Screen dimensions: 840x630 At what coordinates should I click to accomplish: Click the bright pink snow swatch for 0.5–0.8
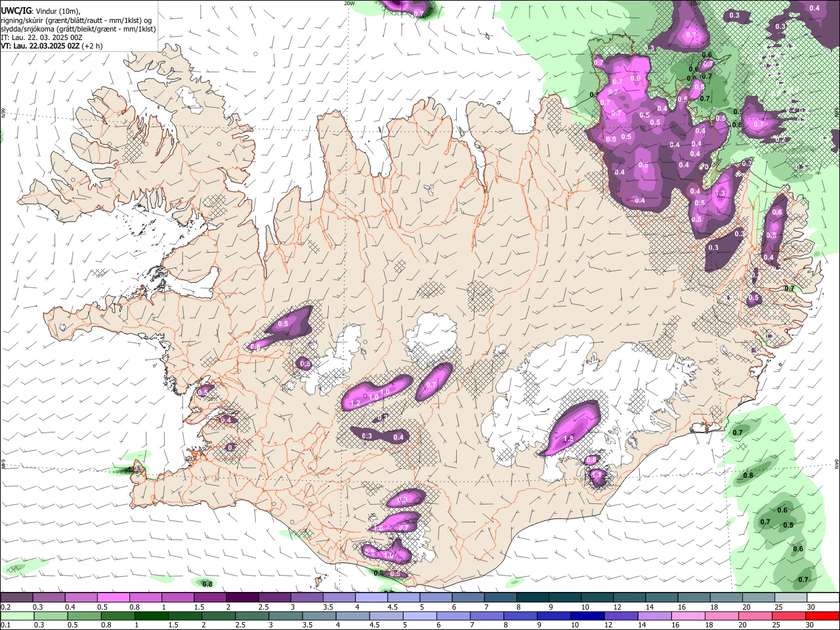(x=114, y=598)
